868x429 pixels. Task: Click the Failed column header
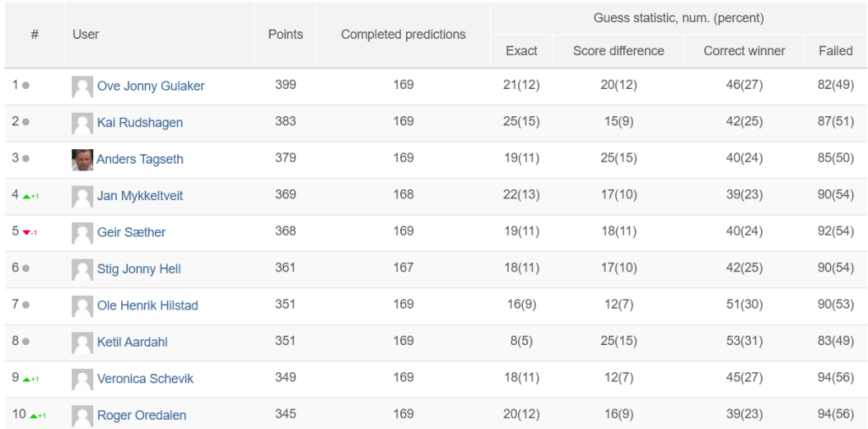click(x=835, y=51)
